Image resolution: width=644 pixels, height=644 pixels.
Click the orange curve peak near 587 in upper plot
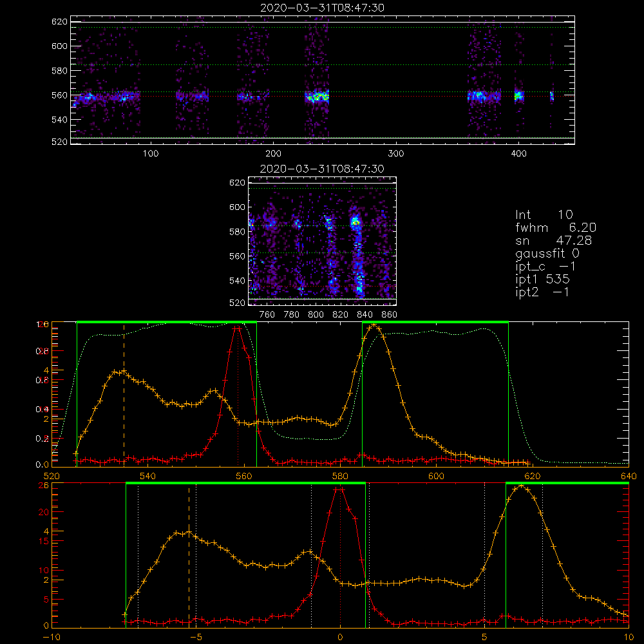pos(374,325)
